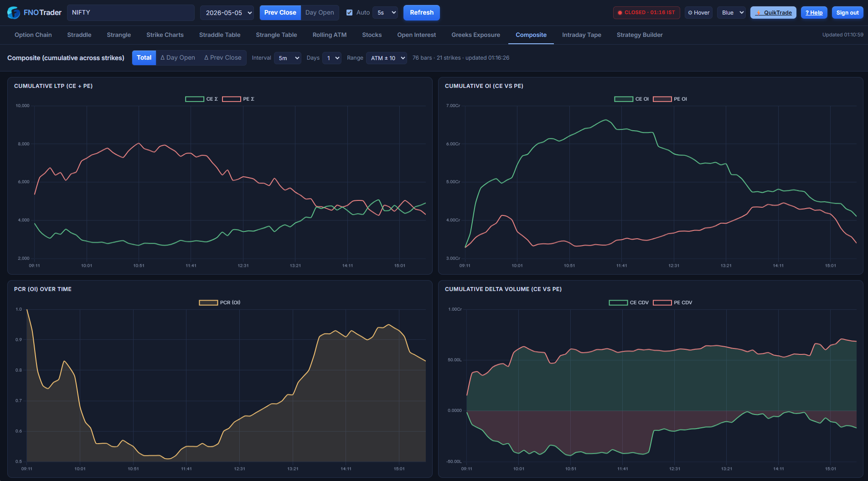Click the Refresh button
The height and width of the screenshot is (481, 868).
pos(422,13)
